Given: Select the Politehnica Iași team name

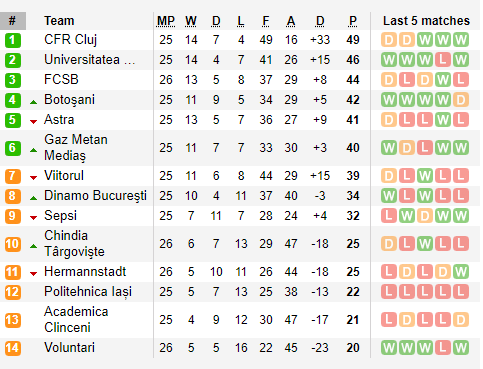Looking at the screenshot, I should (x=88, y=292).
